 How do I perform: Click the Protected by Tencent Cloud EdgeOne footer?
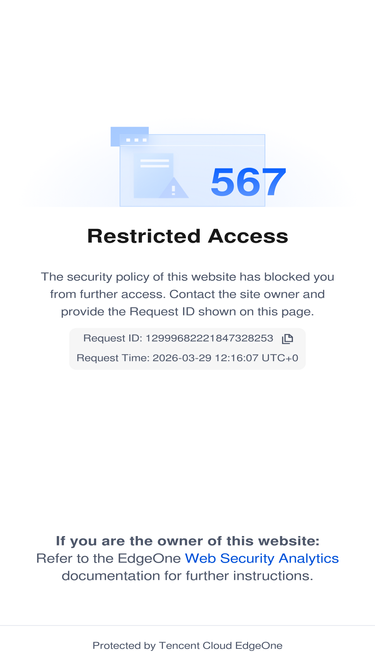(188, 646)
